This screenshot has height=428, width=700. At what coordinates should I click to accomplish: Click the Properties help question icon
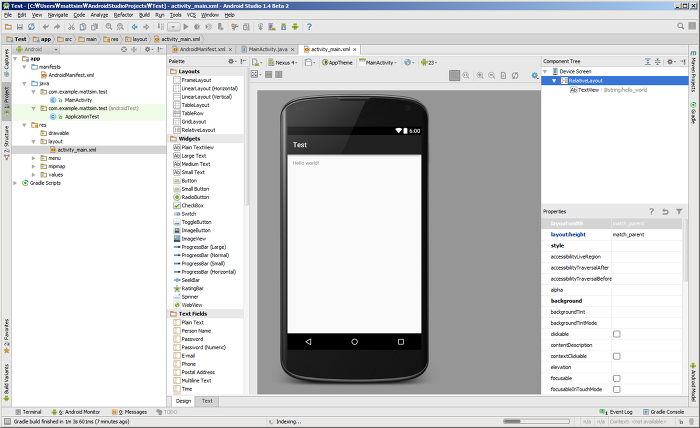651,212
